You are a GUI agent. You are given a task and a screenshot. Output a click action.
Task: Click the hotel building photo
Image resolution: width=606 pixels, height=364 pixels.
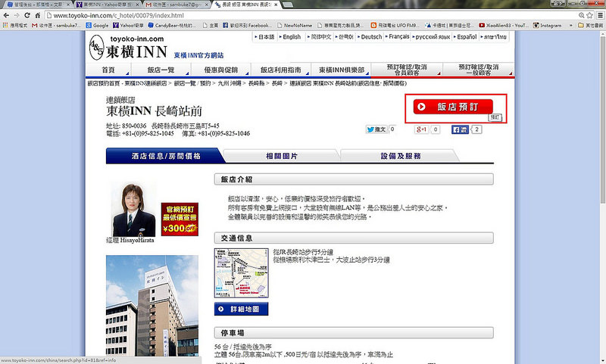(152, 305)
